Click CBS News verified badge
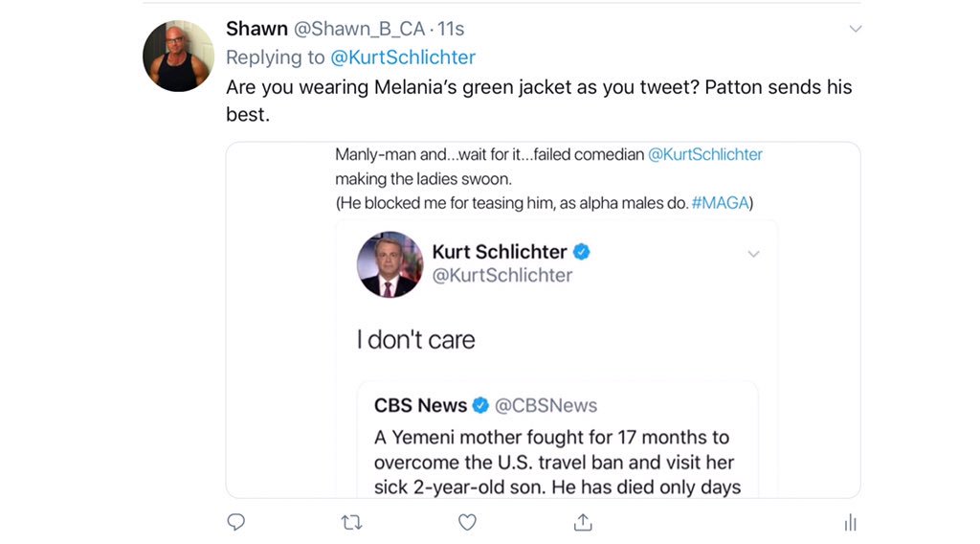This screenshot has height=544, width=980. (481, 405)
